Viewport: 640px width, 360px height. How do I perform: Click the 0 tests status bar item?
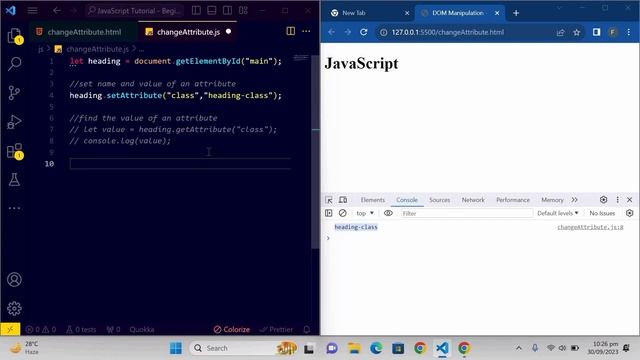point(81,329)
